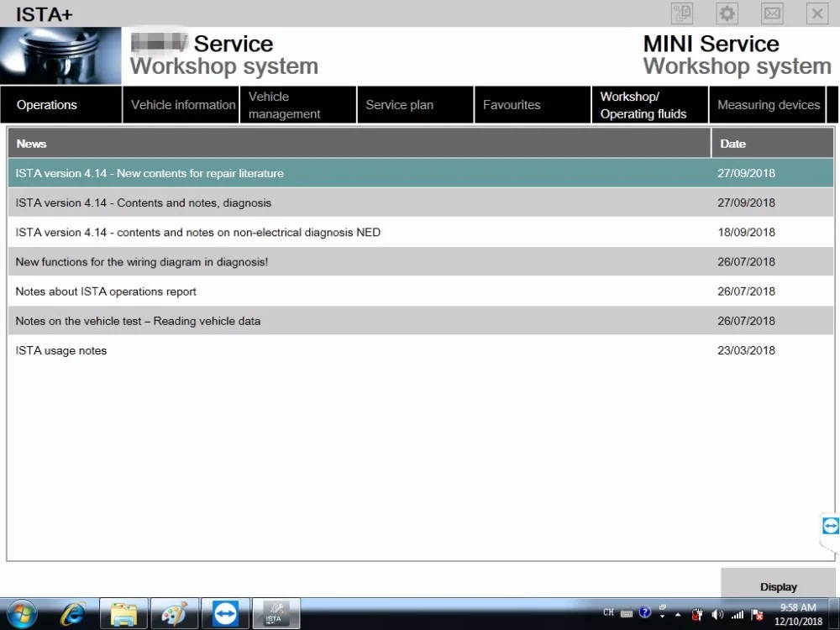This screenshot has width=840, height=630.
Task: Open the operations list icon in ISTA+ title bar
Action: point(682,13)
